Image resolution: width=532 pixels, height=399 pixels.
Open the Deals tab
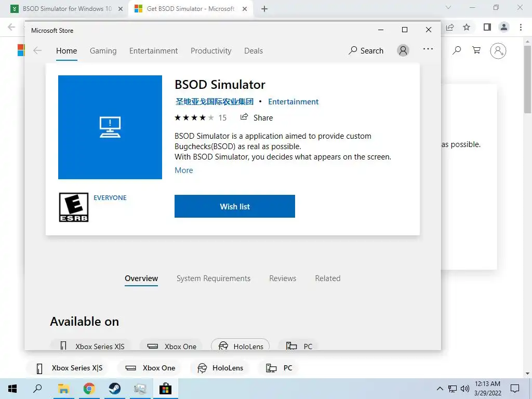tap(254, 51)
